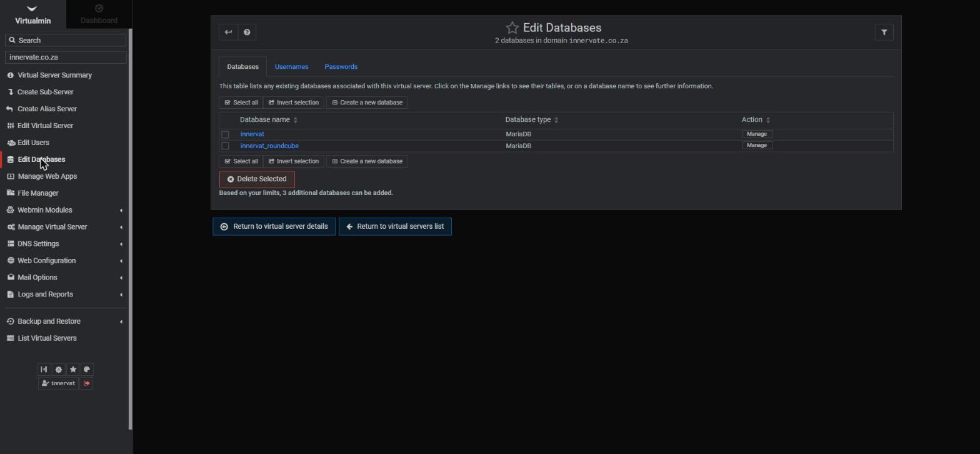Open the filter funnel icon
This screenshot has width=980, height=454.
point(884,33)
